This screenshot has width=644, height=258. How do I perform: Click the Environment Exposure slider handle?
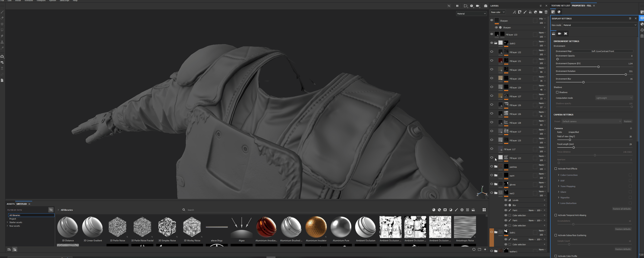tap(598, 67)
